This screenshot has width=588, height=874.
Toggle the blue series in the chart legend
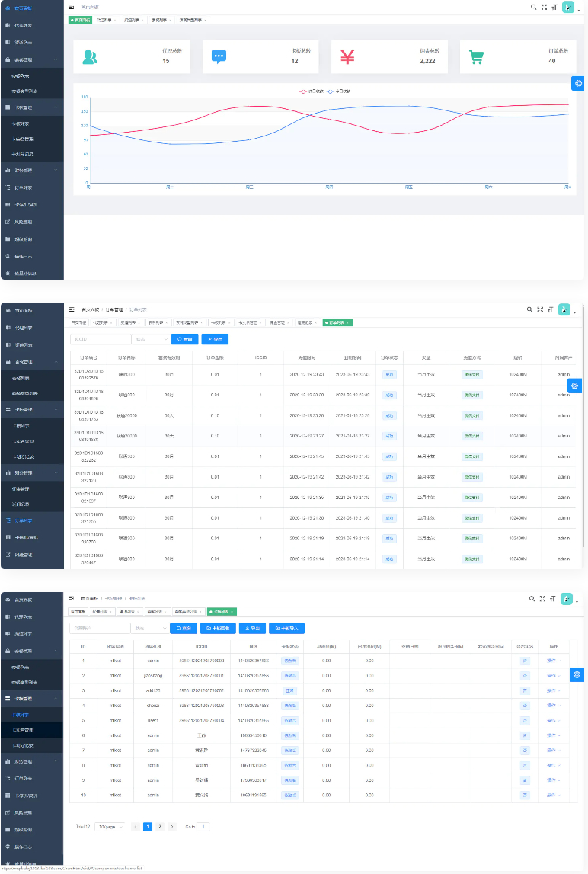[x=339, y=91]
